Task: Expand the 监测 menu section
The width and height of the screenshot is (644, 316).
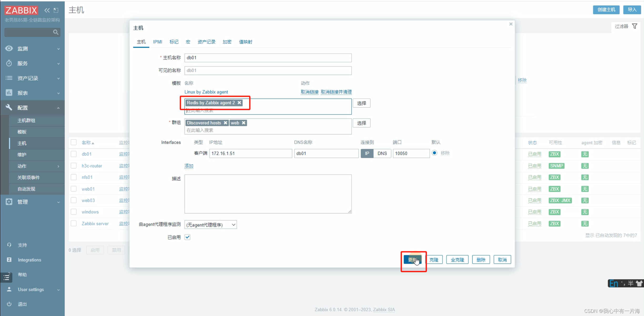Action: coord(58,49)
